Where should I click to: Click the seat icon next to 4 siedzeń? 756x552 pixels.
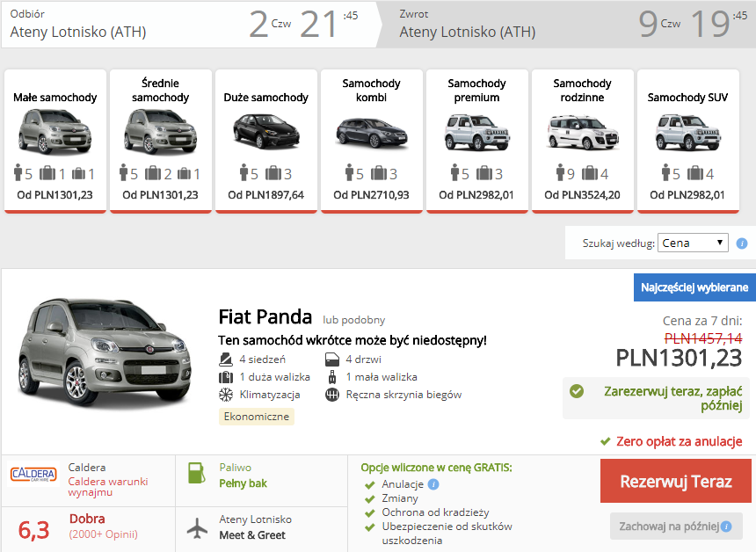226,360
